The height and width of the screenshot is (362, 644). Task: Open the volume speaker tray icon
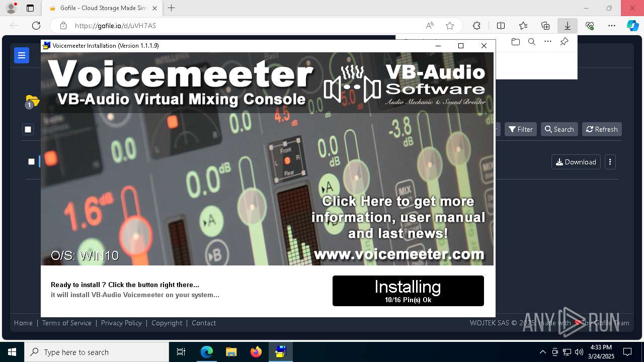(579, 352)
